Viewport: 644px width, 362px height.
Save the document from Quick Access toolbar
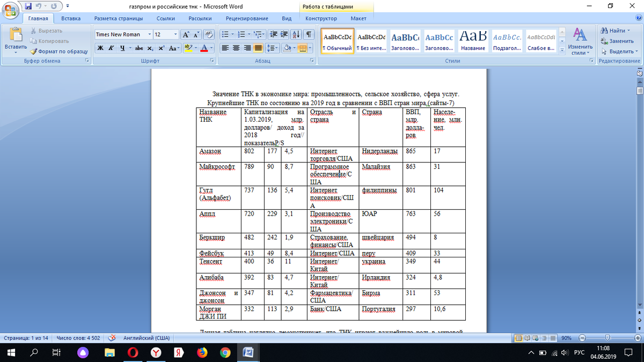(x=28, y=6)
